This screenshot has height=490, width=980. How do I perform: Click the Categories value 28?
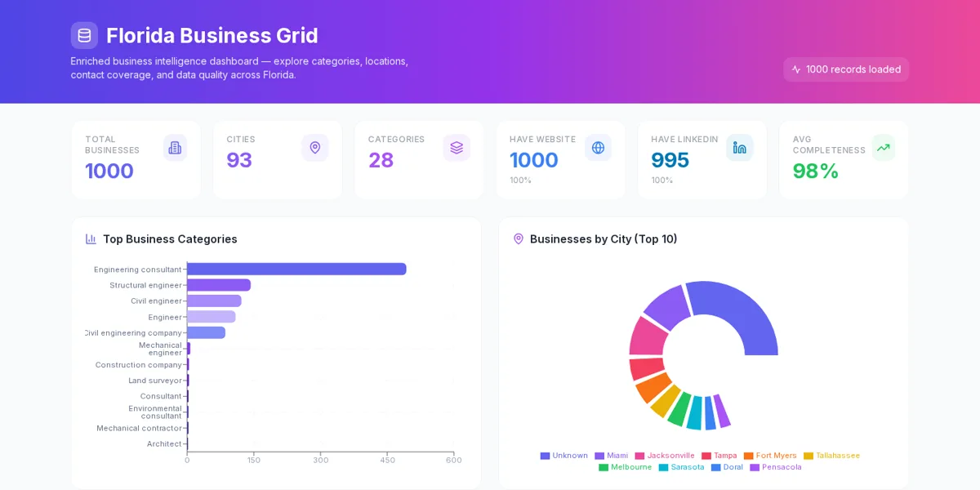point(381,160)
